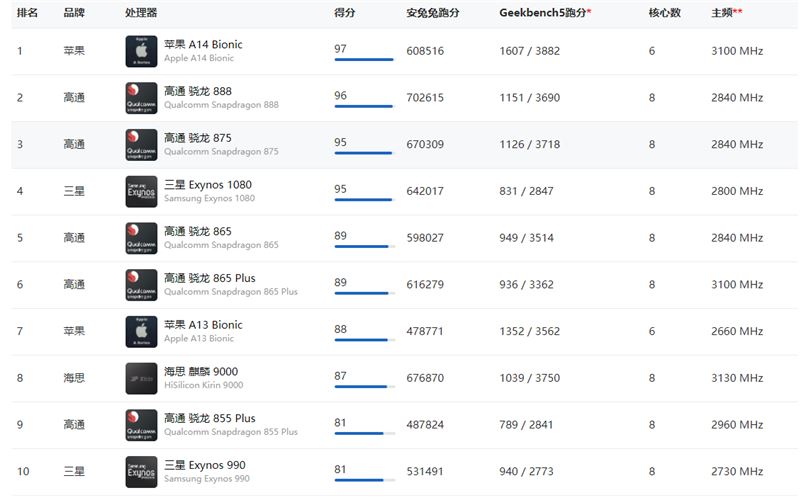Viewport: 800px width, 497px height.
Task: Click the Apple A13 Bionic chip icon
Action: [x=141, y=332]
